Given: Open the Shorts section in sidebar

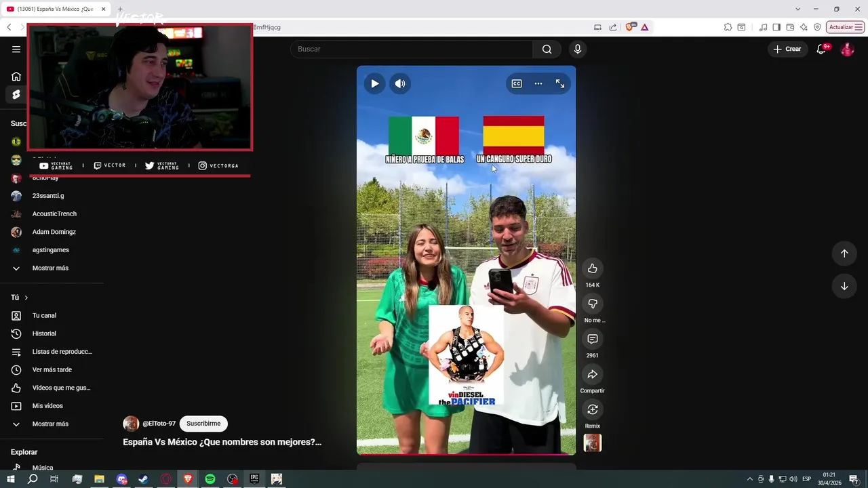Looking at the screenshot, I should pos(16,95).
